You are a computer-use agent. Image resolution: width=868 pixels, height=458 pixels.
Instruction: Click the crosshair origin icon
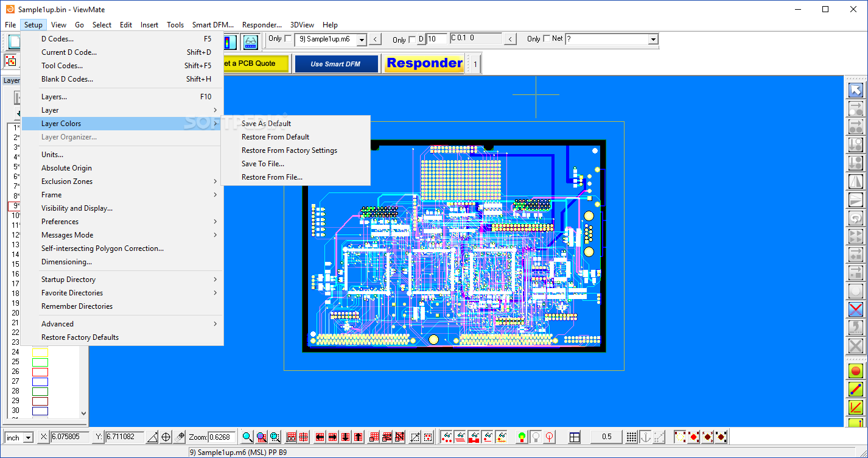coord(166,437)
